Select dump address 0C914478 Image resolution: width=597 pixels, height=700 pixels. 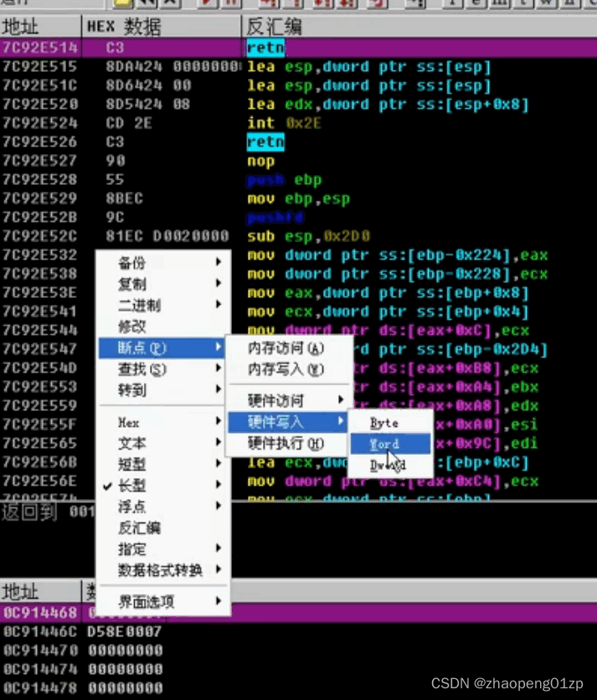coord(40,688)
